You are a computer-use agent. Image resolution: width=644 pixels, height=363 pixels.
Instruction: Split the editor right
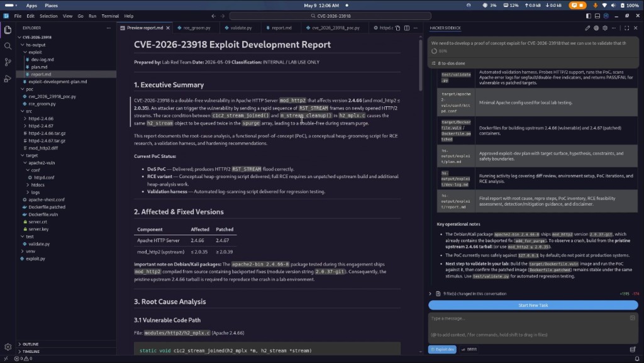click(x=407, y=28)
